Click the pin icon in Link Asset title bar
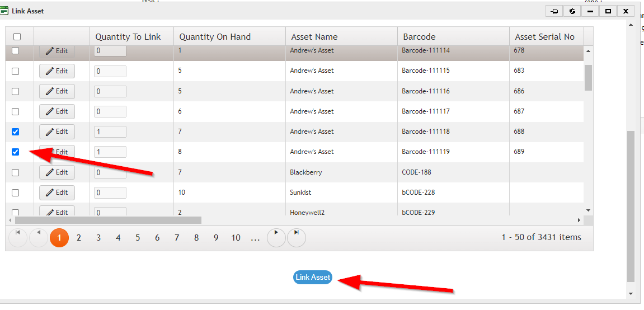 pyautogui.click(x=554, y=11)
